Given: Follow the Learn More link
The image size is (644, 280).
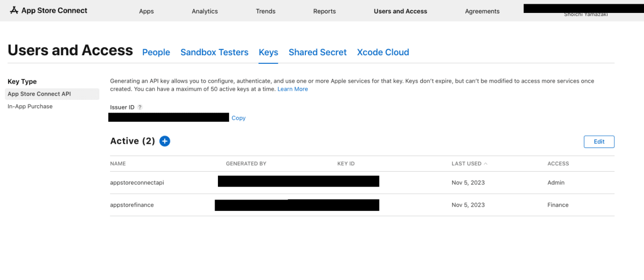Looking at the screenshot, I should [292, 89].
